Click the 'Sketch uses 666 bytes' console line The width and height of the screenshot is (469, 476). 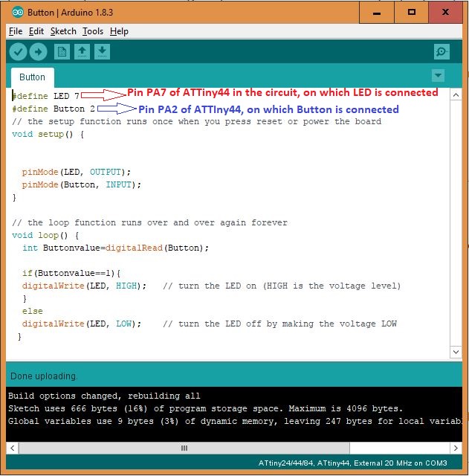(x=205, y=408)
